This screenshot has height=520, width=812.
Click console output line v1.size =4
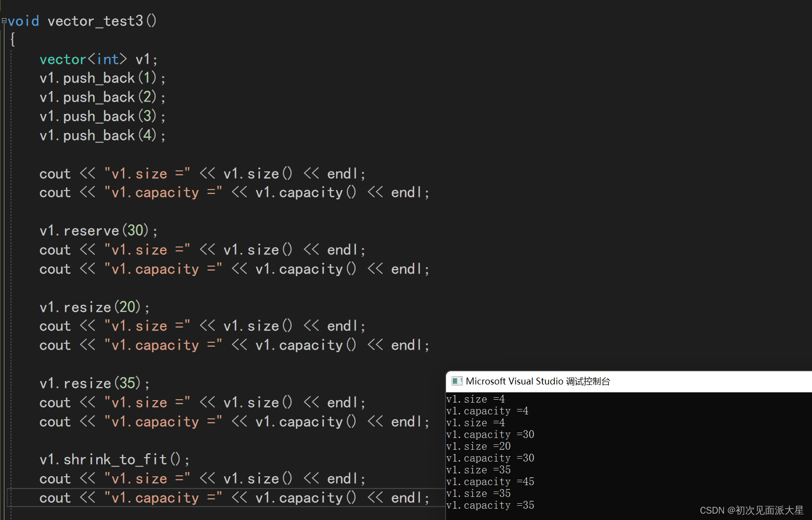(x=476, y=399)
